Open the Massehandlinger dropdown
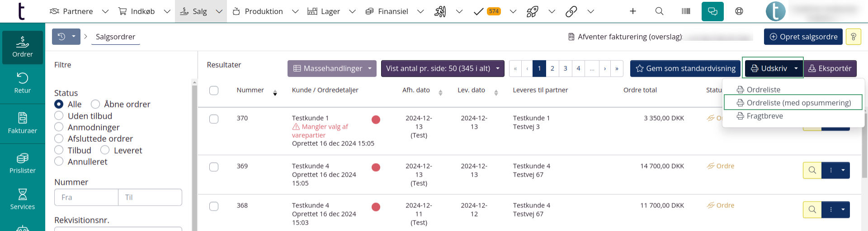The width and height of the screenshot is (868, 231). [332, 68]
